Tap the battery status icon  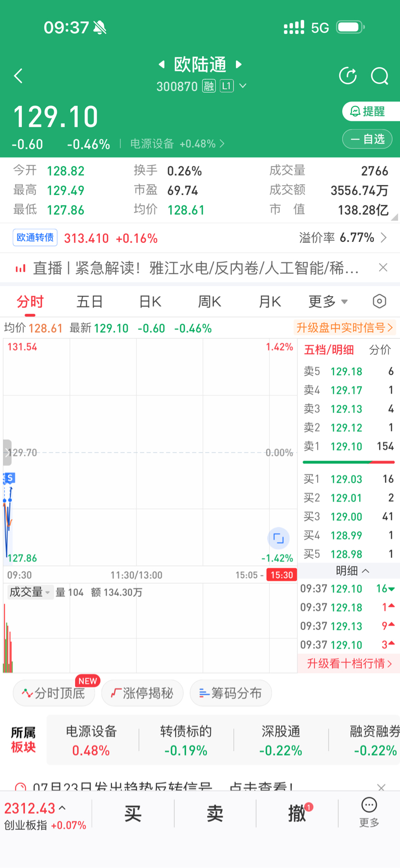351,27
